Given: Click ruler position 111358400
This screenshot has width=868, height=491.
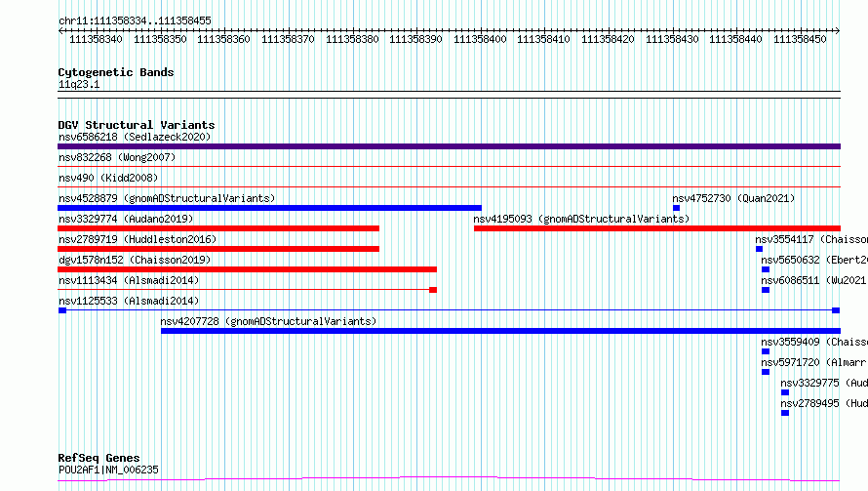Looking at the screenshot, I should click(x=480, y=39).
